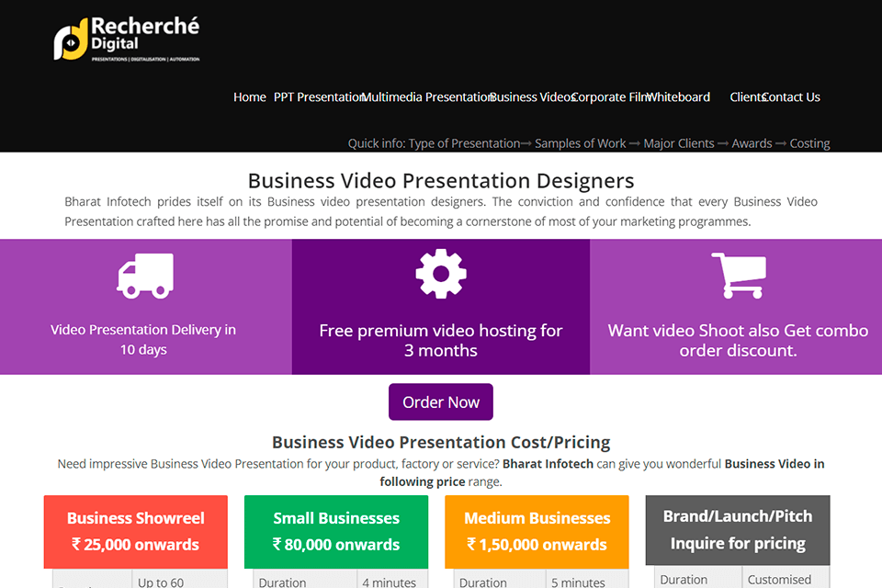
Task: Open the Whiteboard menu item
Action: [x=678, y=96]
